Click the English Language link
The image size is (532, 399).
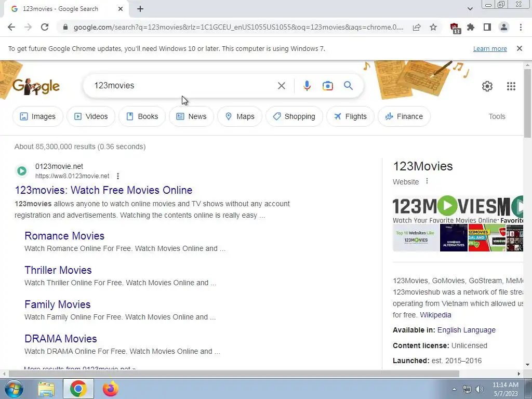point(466,330)
